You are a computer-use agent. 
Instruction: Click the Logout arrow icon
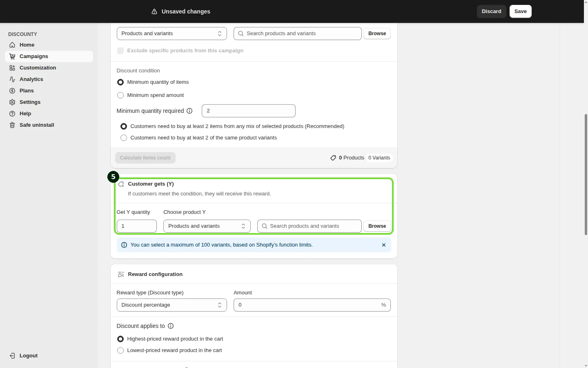(12, 356)
